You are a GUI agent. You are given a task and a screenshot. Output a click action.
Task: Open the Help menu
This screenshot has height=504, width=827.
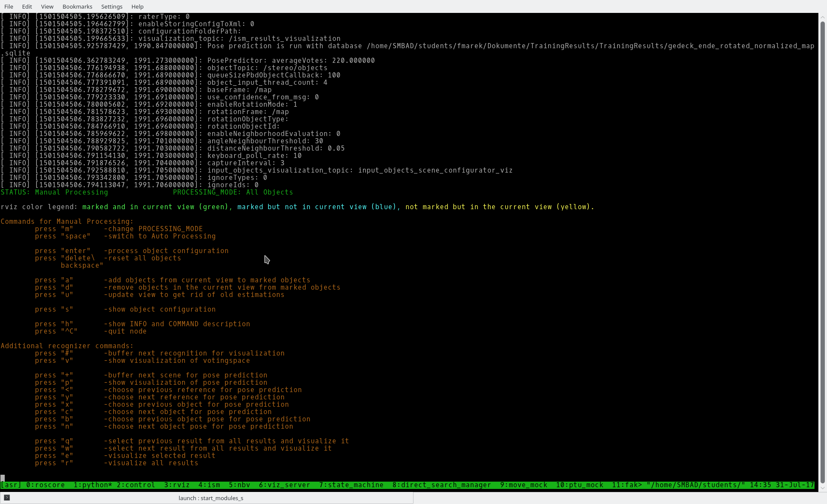(137, 6)
